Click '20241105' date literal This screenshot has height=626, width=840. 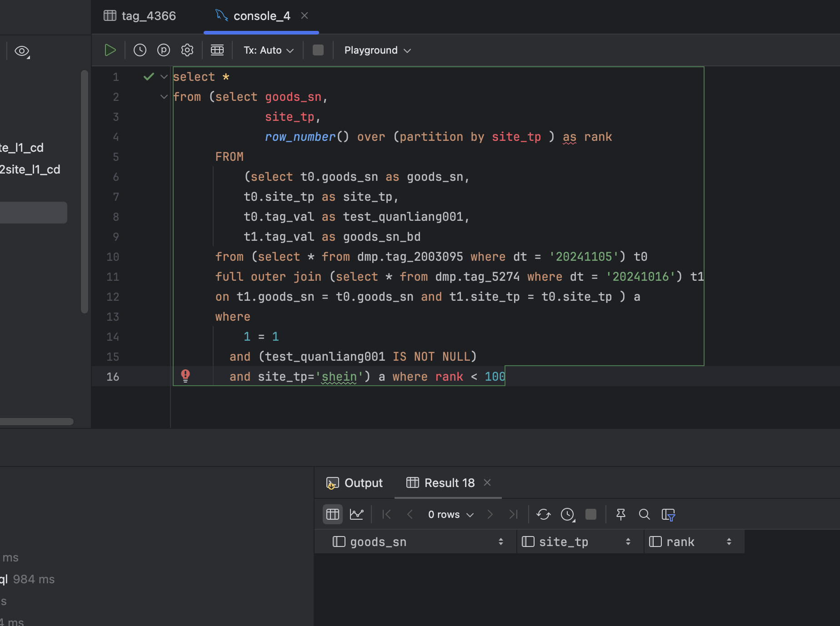[584, 257]
